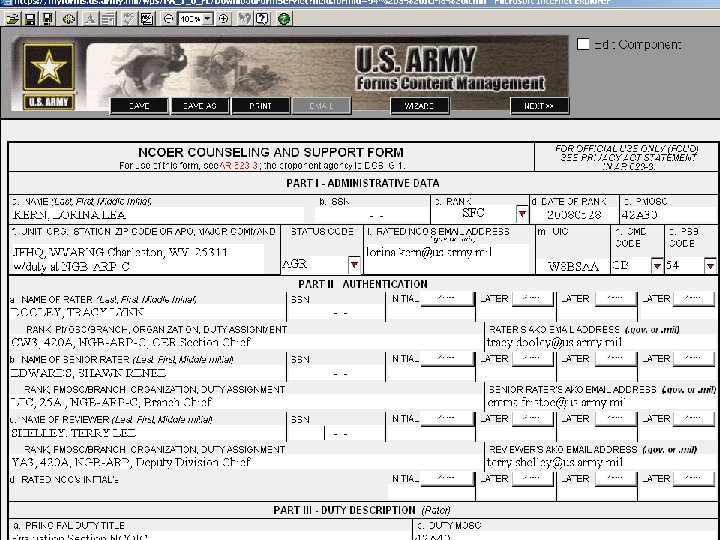This screenshot has width=720, height=540.
Task: Click the Open folder toolbar icon
Action: pyautogui.click(x=13, y=19)
